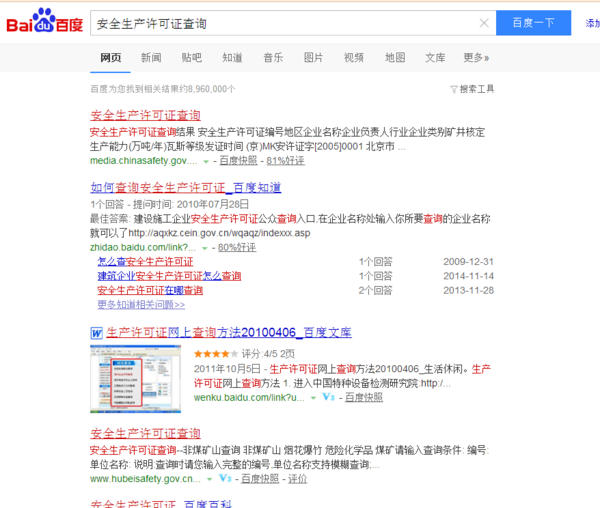Open 安全生产许可证在哪查询 question

150,290
